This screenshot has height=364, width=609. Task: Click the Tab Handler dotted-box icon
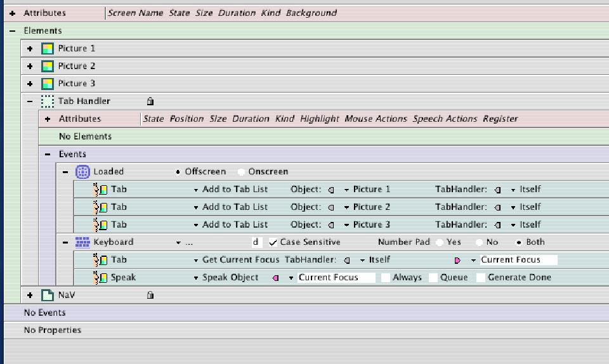[48, 101]
